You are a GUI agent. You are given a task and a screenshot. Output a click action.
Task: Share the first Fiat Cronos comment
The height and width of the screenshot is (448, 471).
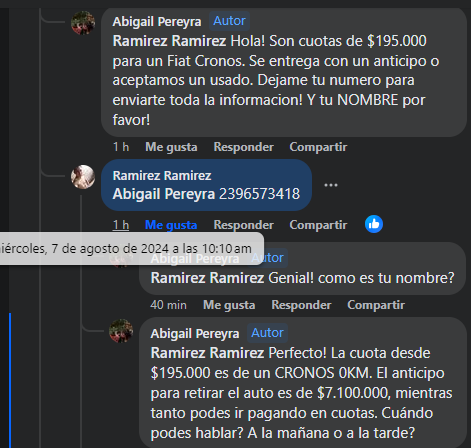(318, 147)
